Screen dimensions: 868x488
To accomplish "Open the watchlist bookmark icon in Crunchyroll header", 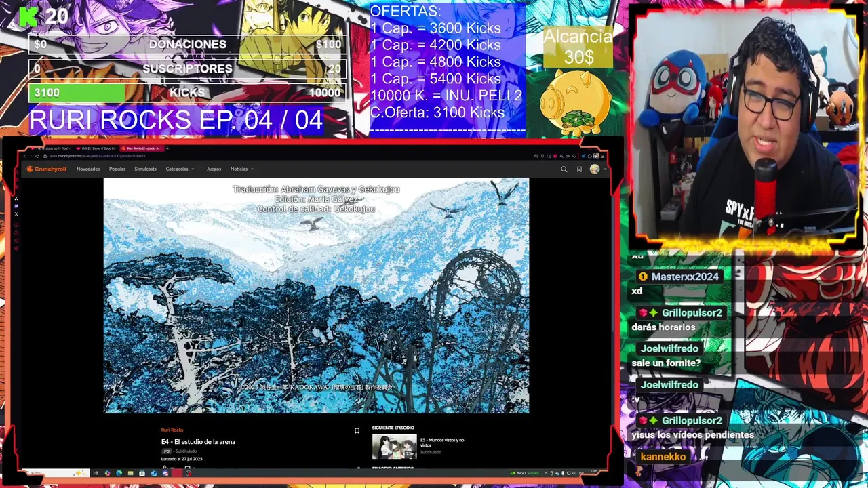I will [x=579, y=169].
